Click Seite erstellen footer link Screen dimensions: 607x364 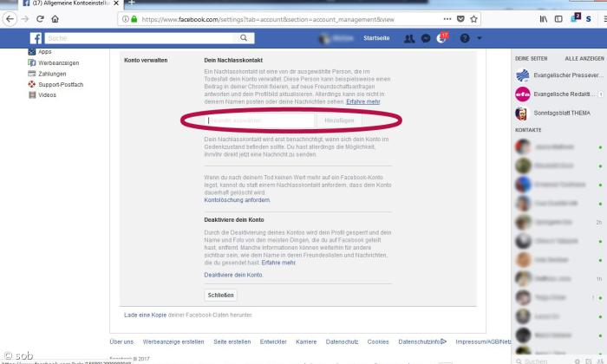(232, 342)
